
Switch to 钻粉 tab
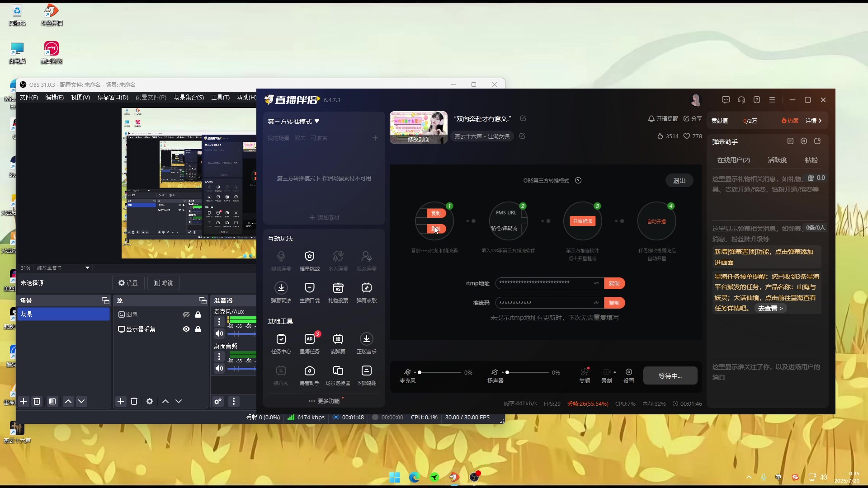[811, 160]
